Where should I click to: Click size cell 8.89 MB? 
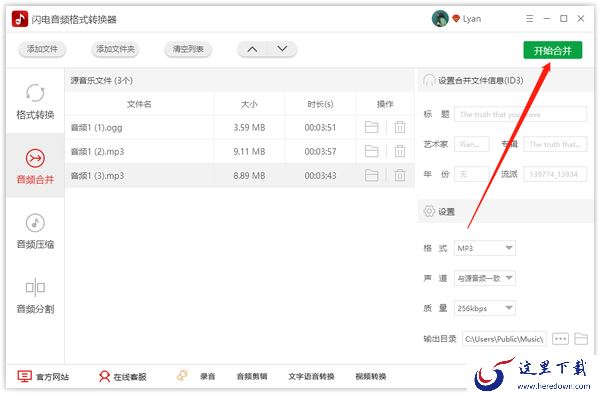point(249,176)
